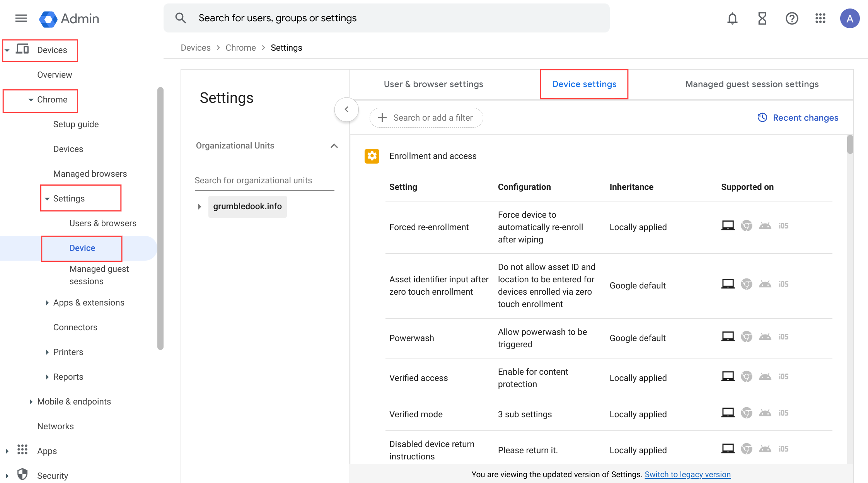Click Switch to legacy version link

click(x=687, y=474)
